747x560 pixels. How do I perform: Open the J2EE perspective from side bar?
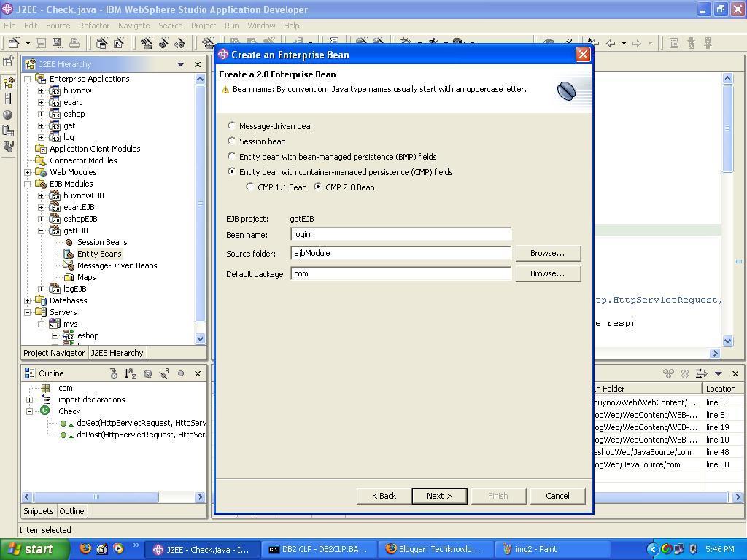[8, 83]
